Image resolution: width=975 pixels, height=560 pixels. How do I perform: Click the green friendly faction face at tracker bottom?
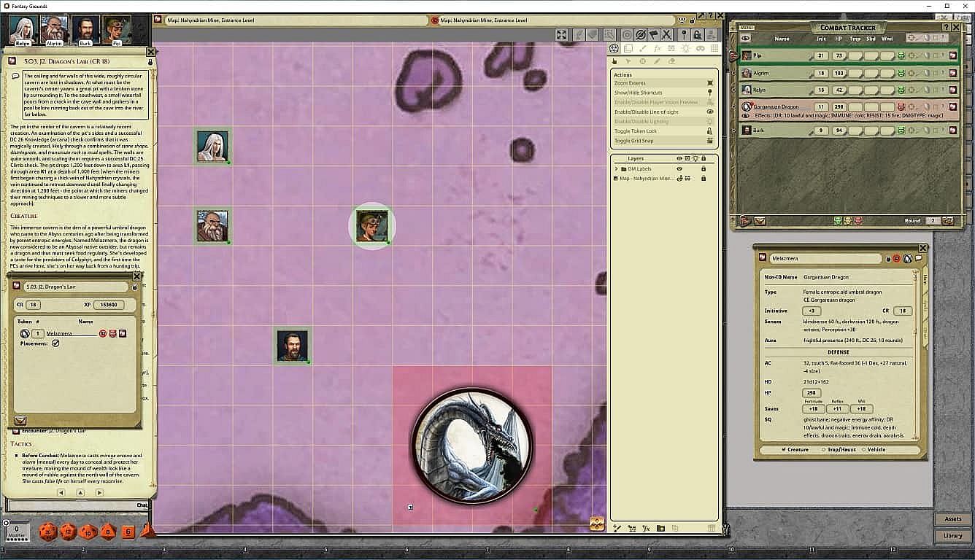[837, 220]
